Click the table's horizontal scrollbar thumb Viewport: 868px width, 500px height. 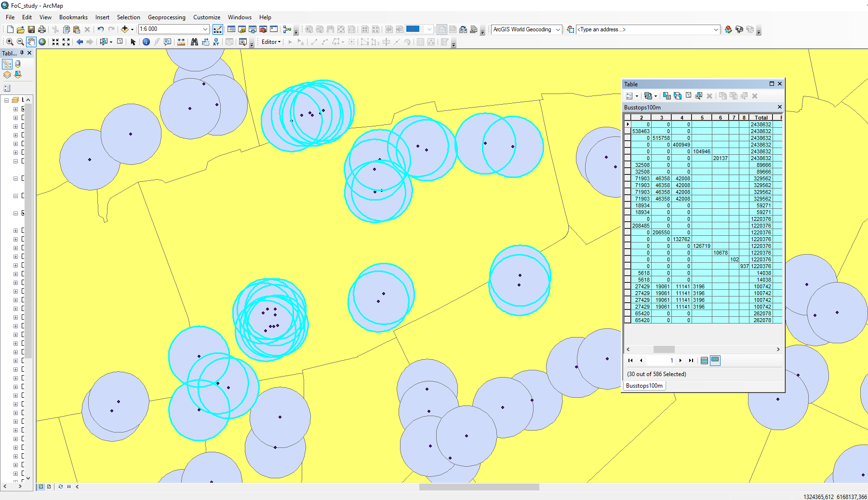[x=664, y=349]
